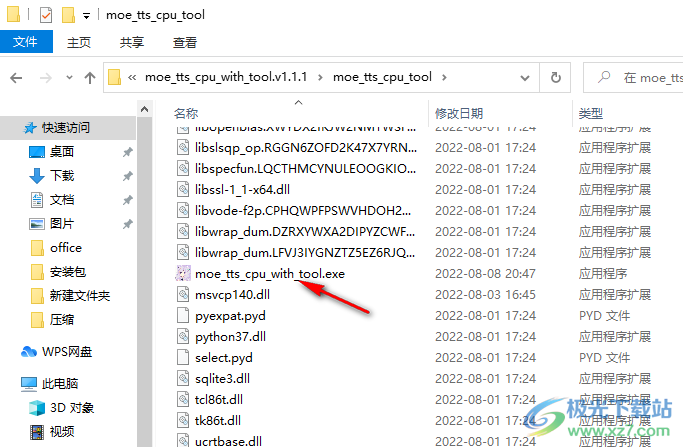Viewport: 683px width, 447px height.
Task: Click the moe_tts_cpu_with_tool.exe application icon
Action: [183, 274]
